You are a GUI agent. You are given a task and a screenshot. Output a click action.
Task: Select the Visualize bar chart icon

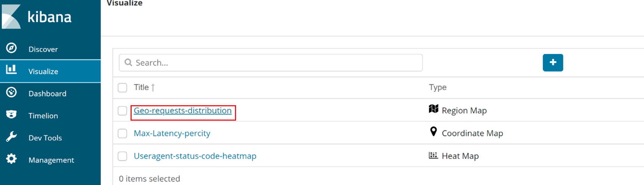click(x=11, y=69)
